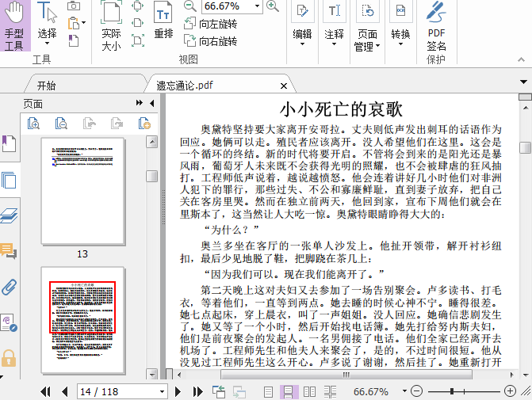This screenshot has width=532, height=400.
Task: Go to the last page
Action: click(x=197, y=392)
